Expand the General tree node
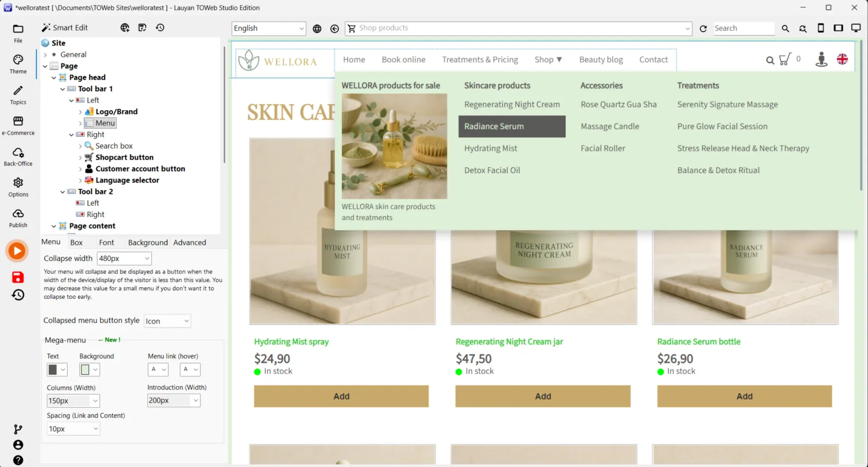The width and height of the screenshot is (868, 467). point(45,55)
